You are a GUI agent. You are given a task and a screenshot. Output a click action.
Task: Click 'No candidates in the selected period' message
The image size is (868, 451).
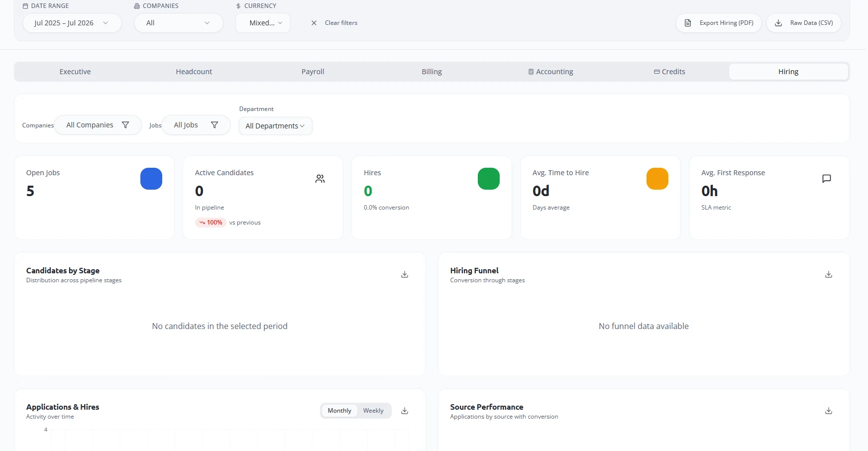[219, 326]
